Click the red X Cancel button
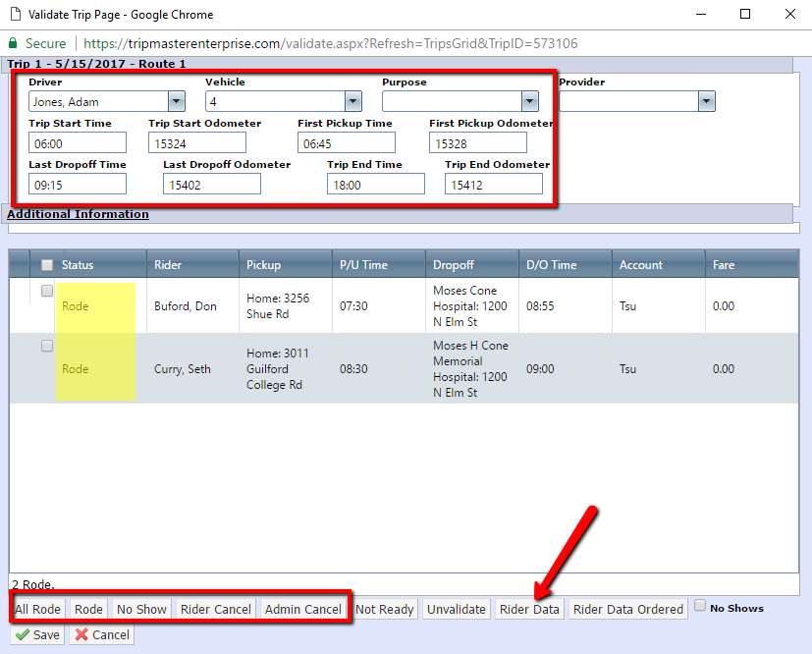The height and width of the screenshot is (654, 812). (x=102, y=634)
